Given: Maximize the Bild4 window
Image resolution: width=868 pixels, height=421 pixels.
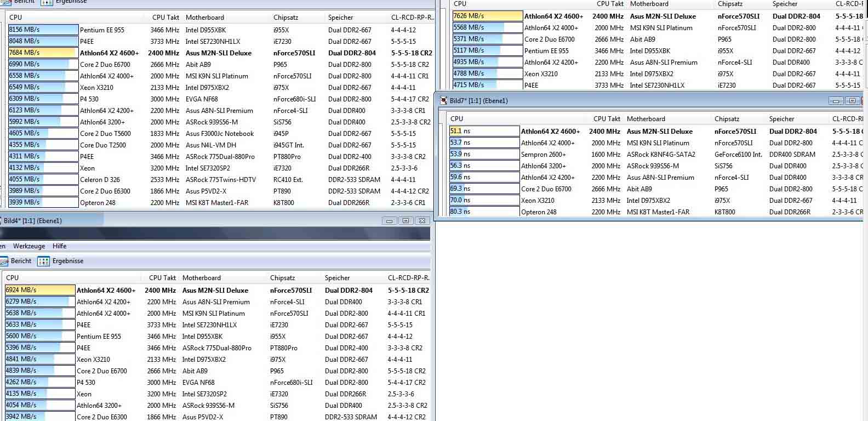Looking at the screenshot, I should (x=406, y=220).
